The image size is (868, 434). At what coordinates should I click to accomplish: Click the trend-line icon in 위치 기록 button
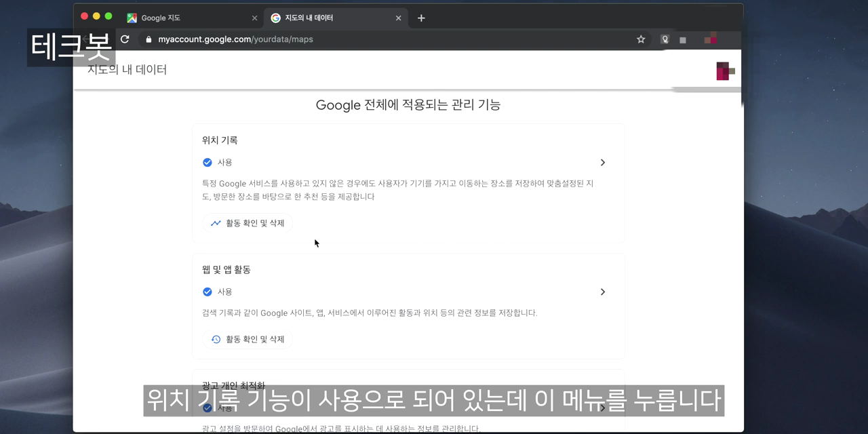click(216, 223)
